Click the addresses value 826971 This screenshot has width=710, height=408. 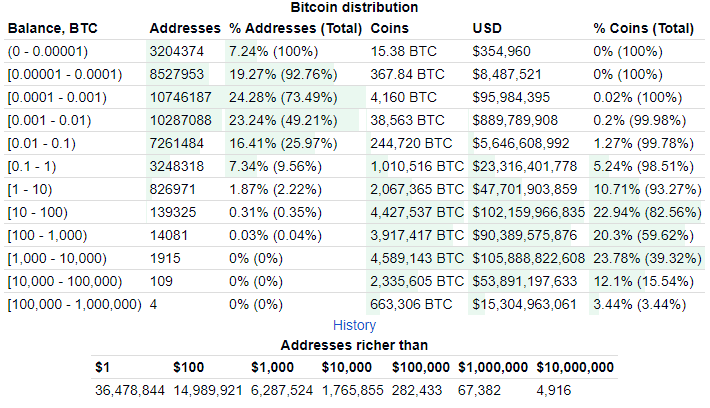(x=173, y=189)
